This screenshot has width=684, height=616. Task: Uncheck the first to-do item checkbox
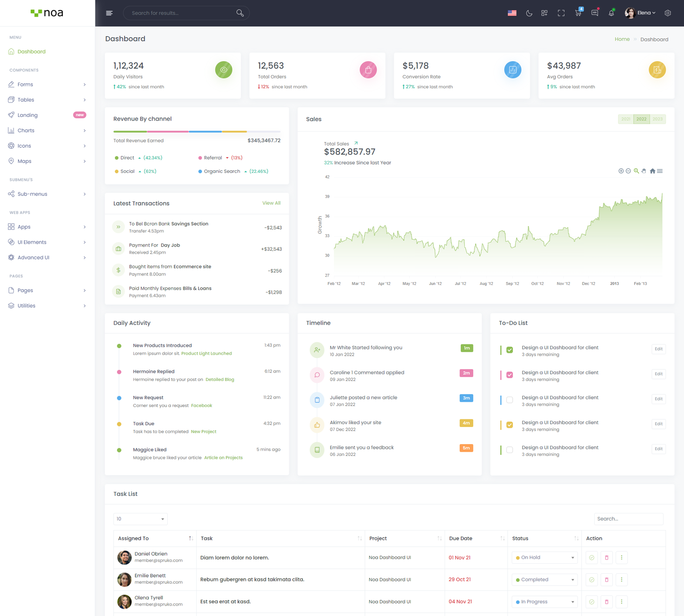tap(510, 350)
